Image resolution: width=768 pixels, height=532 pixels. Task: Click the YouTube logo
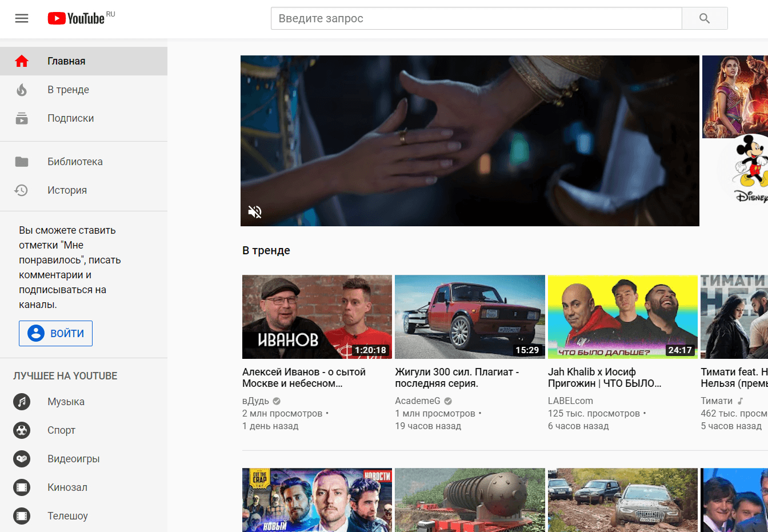click(77, 18)
